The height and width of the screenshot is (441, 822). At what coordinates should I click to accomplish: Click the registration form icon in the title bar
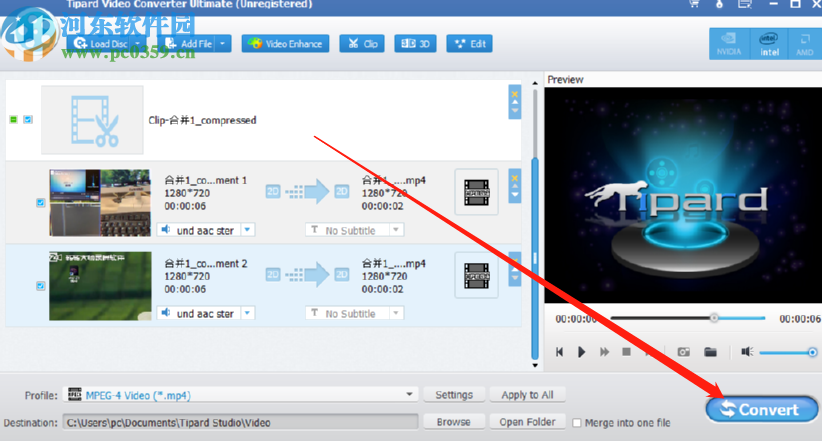(x=745, y=4)
